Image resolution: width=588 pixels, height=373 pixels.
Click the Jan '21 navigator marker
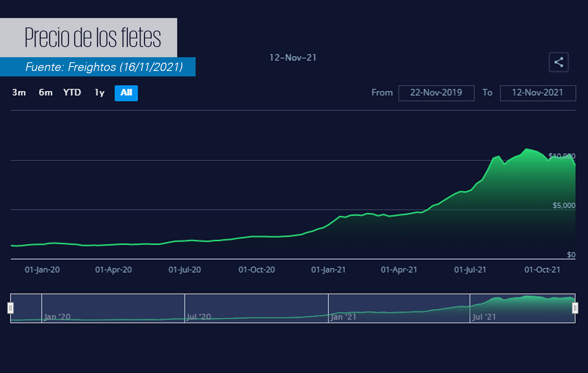(343, 317)
